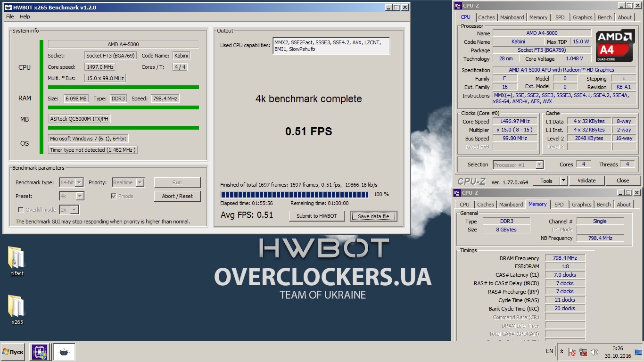Click the EN language indicator
644x362 pixels.
pyautogui.click(x=549, y=351)
